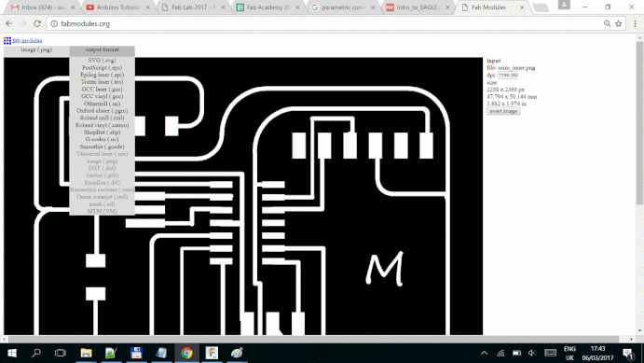Viewport: 644px width, 363px height.
Task: Select Universal laser (.uni) entry
Action: pos(102,154)
